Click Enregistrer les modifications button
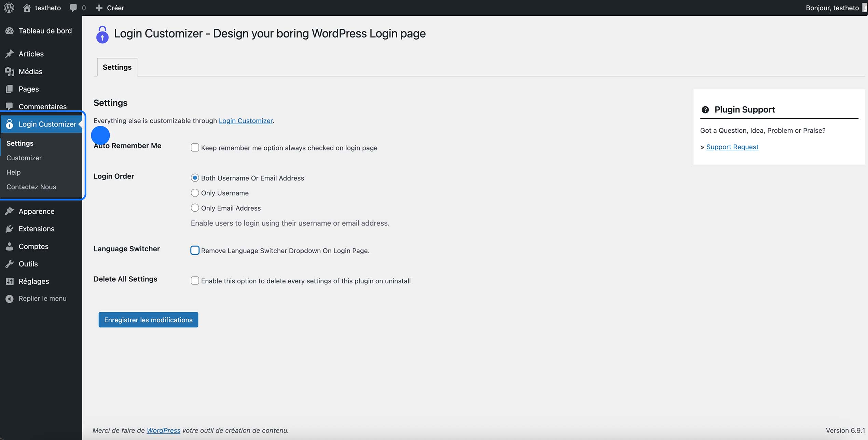The image size is (868, 440). pos(148,320)
